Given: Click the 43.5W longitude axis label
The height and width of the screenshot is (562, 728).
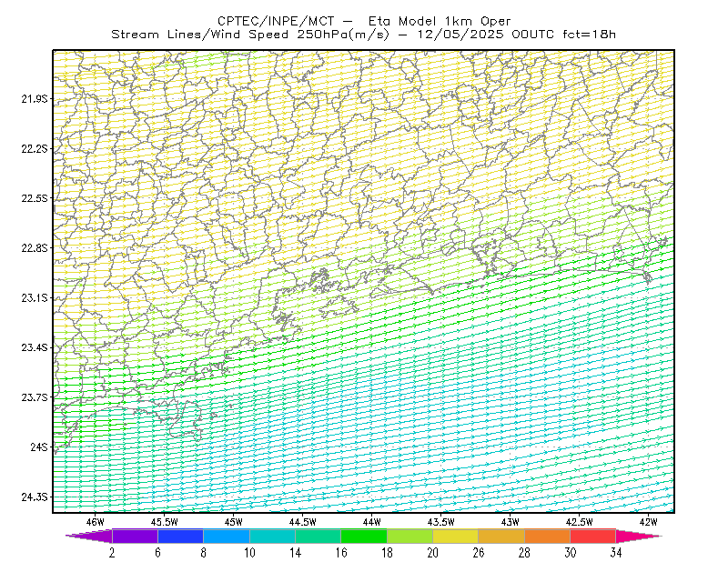Looking at the screenshot, I should tap(441, 522).
